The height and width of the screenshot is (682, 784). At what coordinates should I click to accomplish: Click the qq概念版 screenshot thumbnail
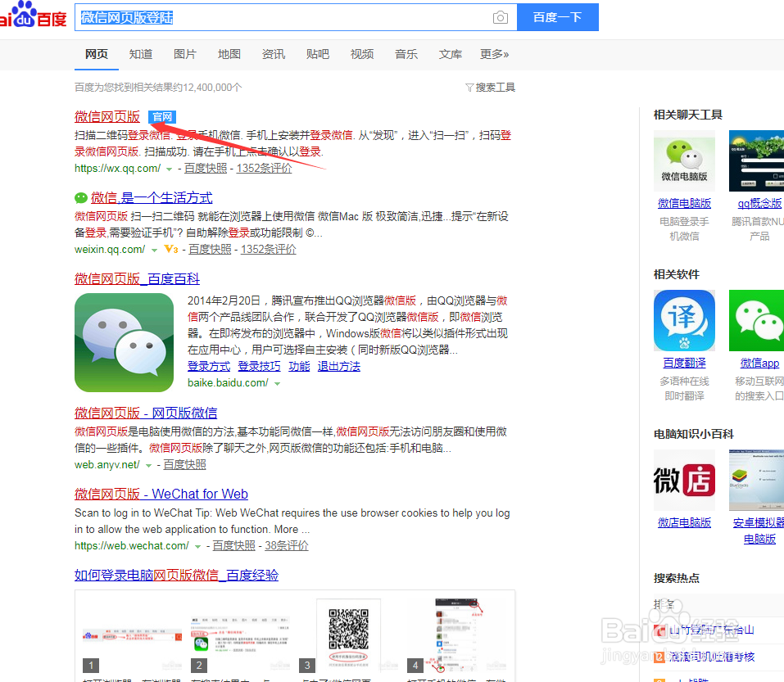point(756,161)
